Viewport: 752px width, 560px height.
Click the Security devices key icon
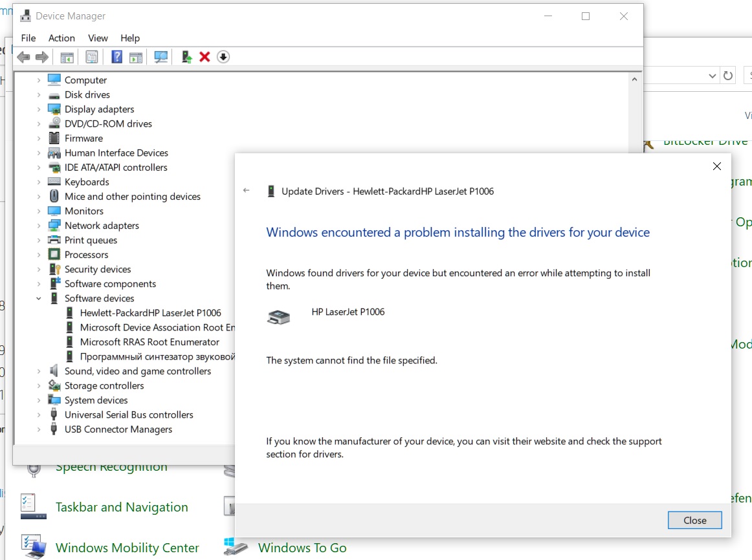pyautogui.click(x=54, y=269)
